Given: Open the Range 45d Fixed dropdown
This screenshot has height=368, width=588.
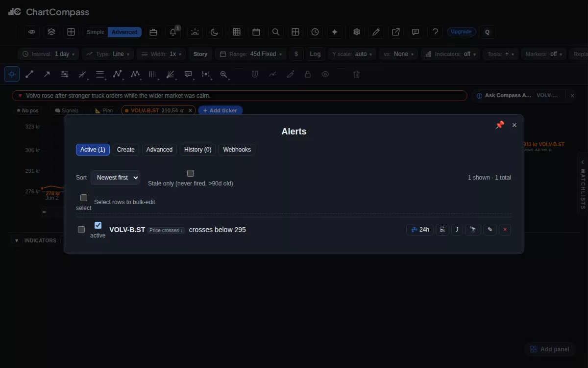Looking at the screenshot, I should coord(250,54).
